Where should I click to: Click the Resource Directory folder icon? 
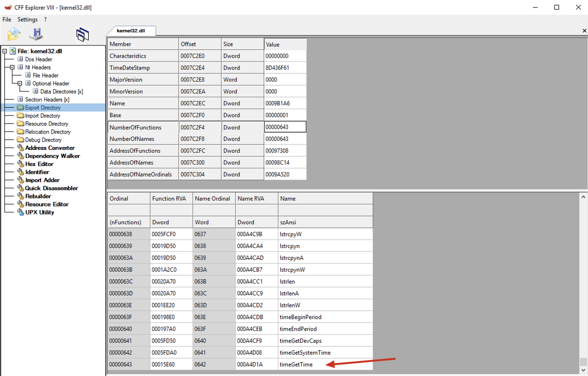21,123
